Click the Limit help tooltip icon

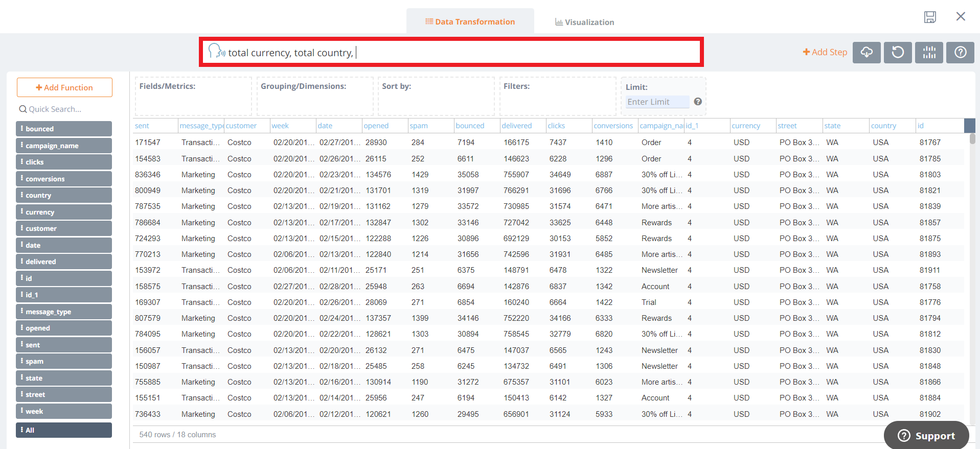pos(698,102)
